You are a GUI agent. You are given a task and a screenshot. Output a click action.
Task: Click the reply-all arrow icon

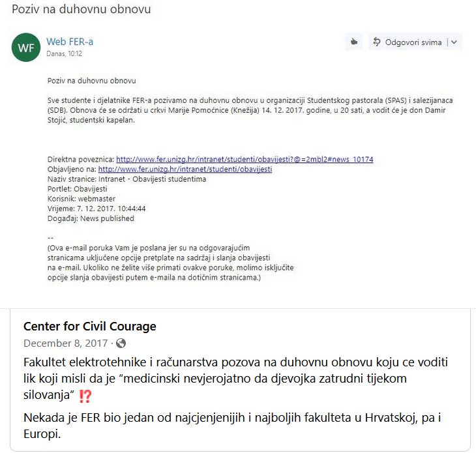376,42
